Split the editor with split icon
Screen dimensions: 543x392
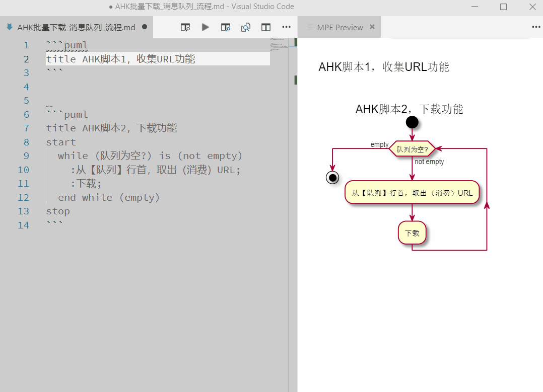pyautogui.click(x=266, y=27)
